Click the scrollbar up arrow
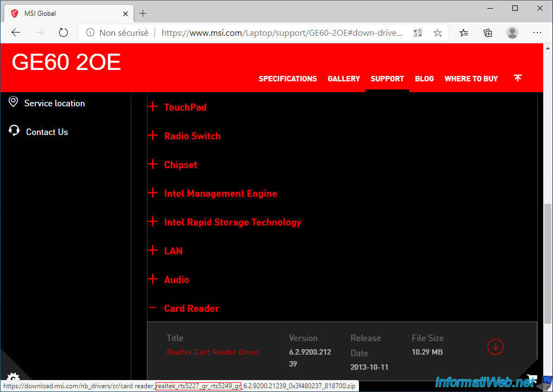Image resolution: width=553 pixels, height=392 pixels. (548, 48)
